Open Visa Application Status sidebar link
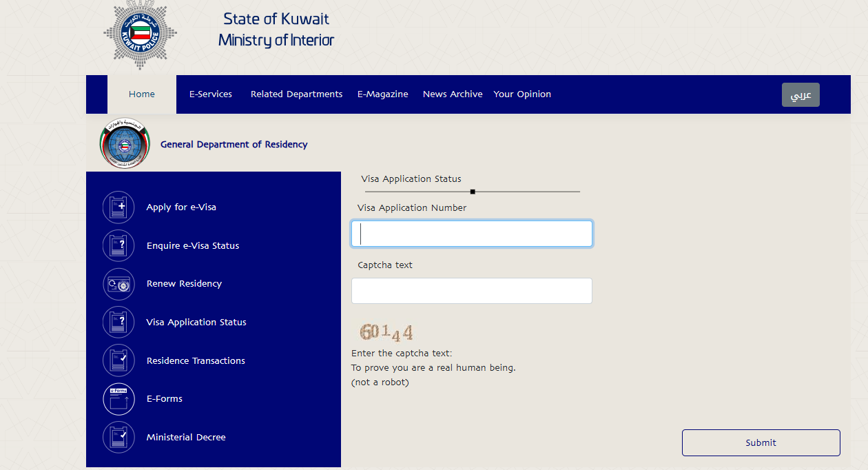 click(x=196, y=323)
